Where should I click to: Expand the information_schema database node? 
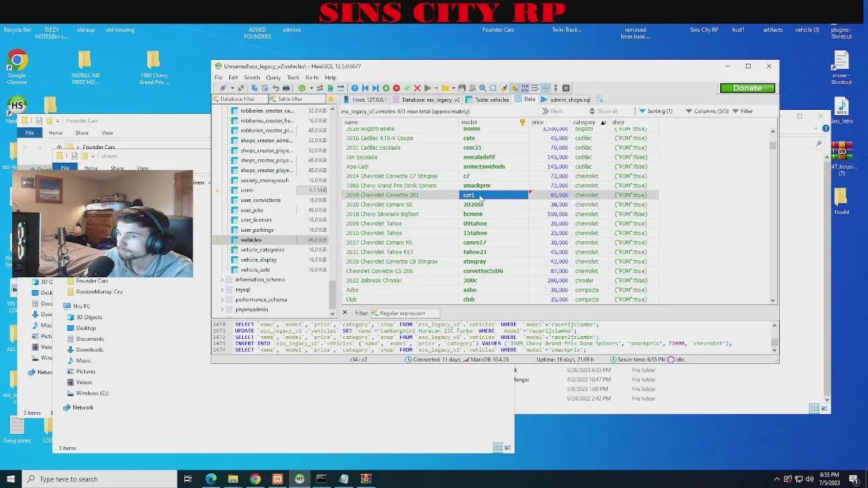222,279
